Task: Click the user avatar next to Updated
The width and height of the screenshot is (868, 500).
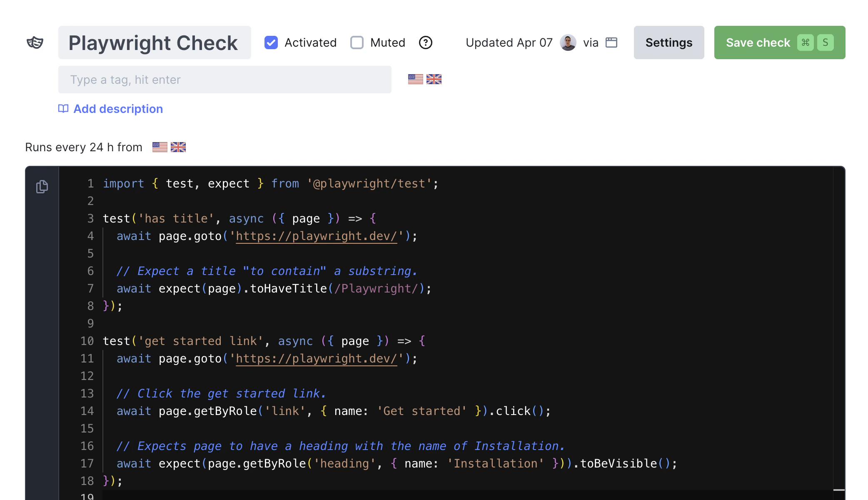Action: (x=568, y=42)
